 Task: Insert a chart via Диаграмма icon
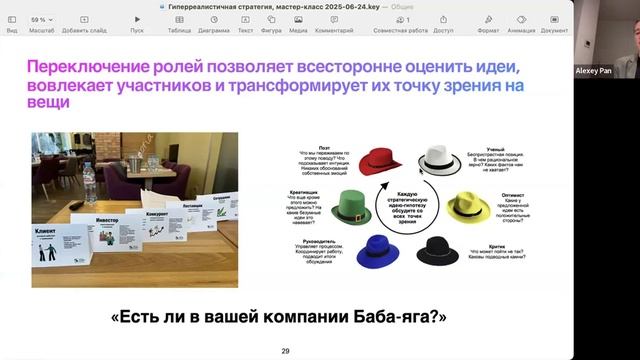point(214,20)
